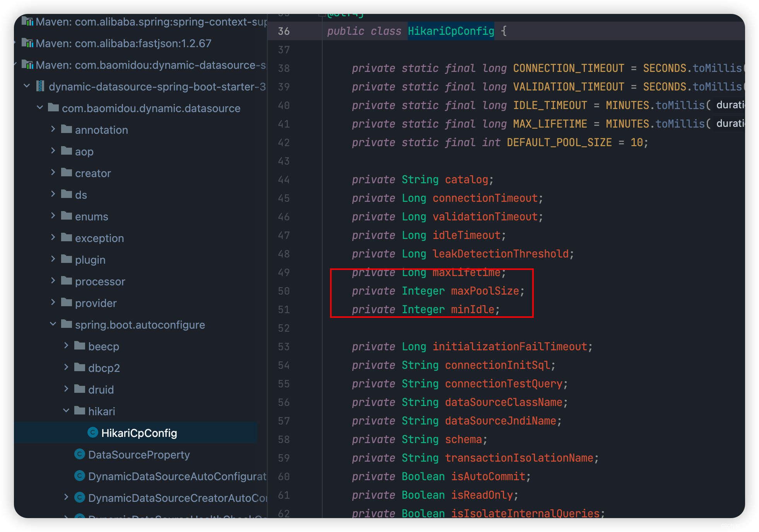
Task: Click the DynamicDataSourceAutoConfigurat class icon
Action: tap(79, 476)
